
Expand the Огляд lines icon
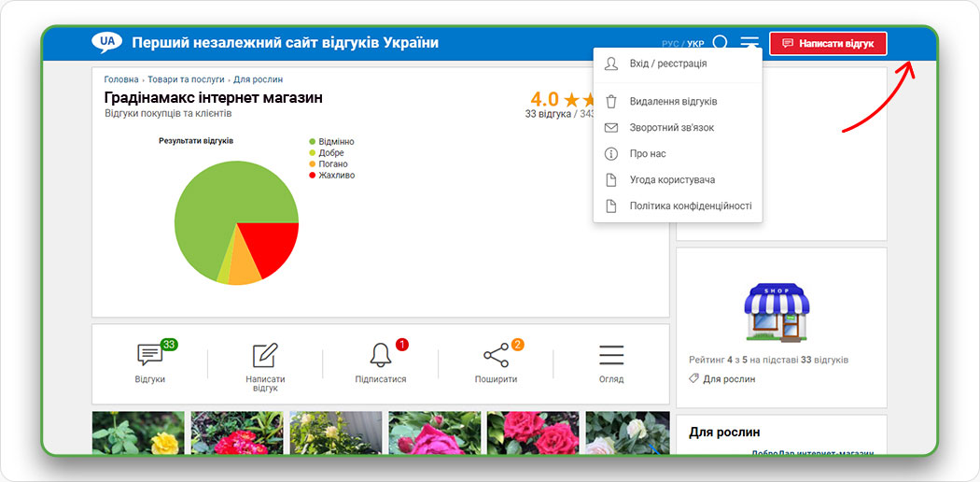pos(611,356)
